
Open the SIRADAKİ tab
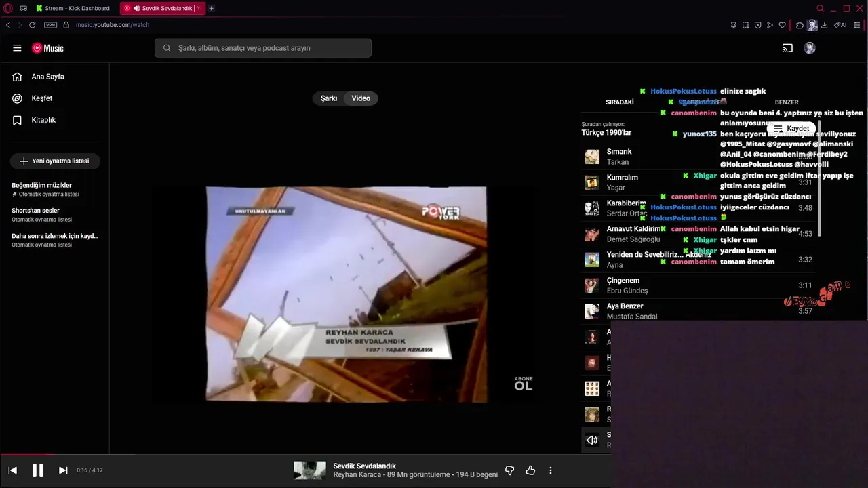pos(620,102)
